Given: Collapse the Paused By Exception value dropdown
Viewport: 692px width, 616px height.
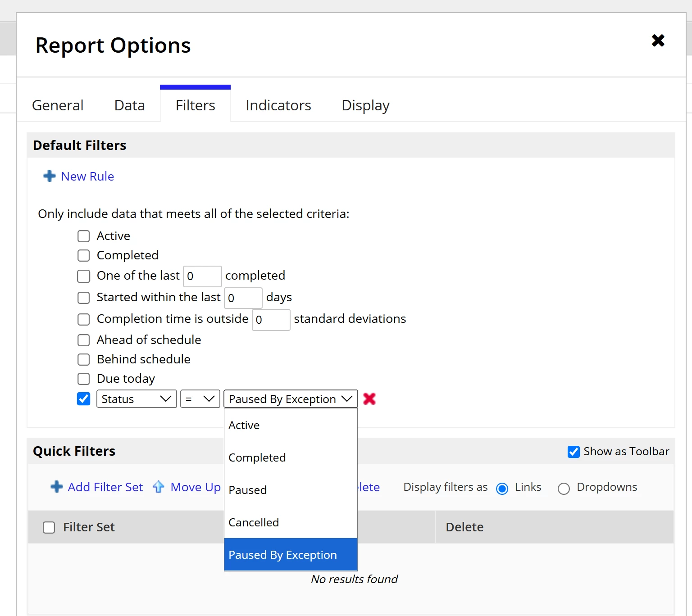Looking at the screenshot, I should coord(291,399).
